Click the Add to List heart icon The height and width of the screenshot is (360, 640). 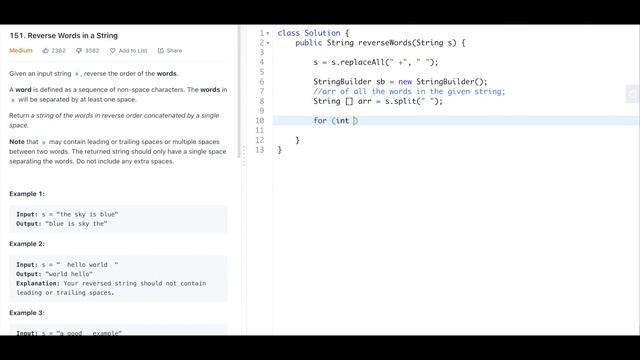pyautogui.click(x=113, y=51)
